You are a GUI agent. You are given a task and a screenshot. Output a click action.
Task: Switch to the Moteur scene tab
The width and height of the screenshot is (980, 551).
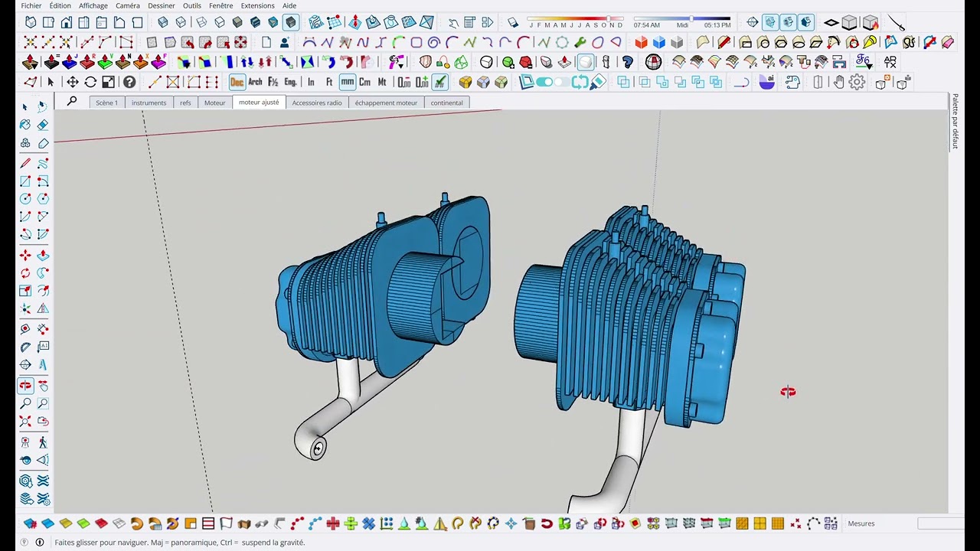click(x=214, y=103)
